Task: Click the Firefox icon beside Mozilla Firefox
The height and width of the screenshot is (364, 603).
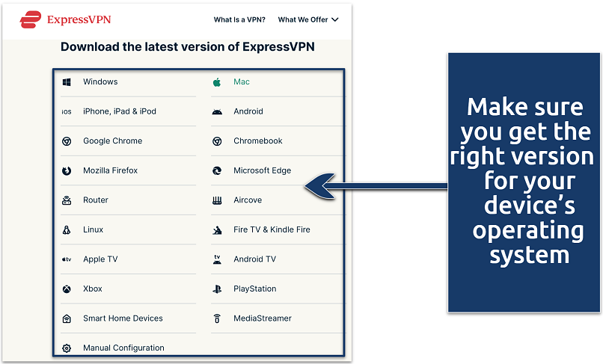Action: coord(67,170)
